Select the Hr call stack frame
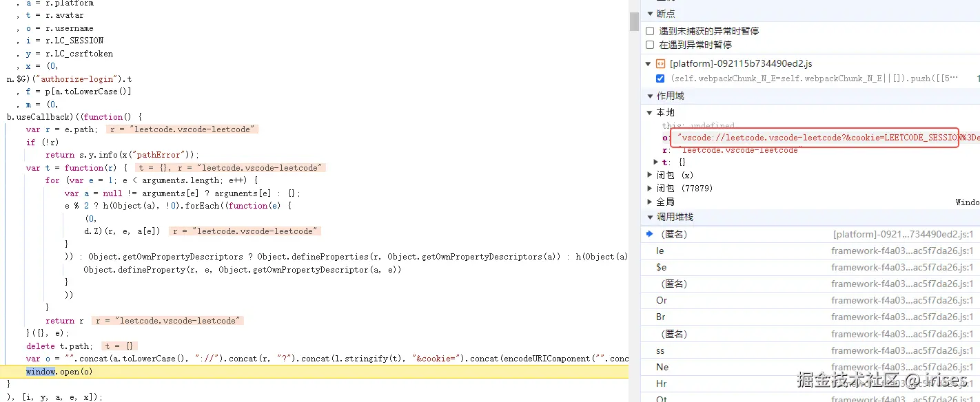Image resolution: width=980 pixels, height=402 pixels. [810, 383]
